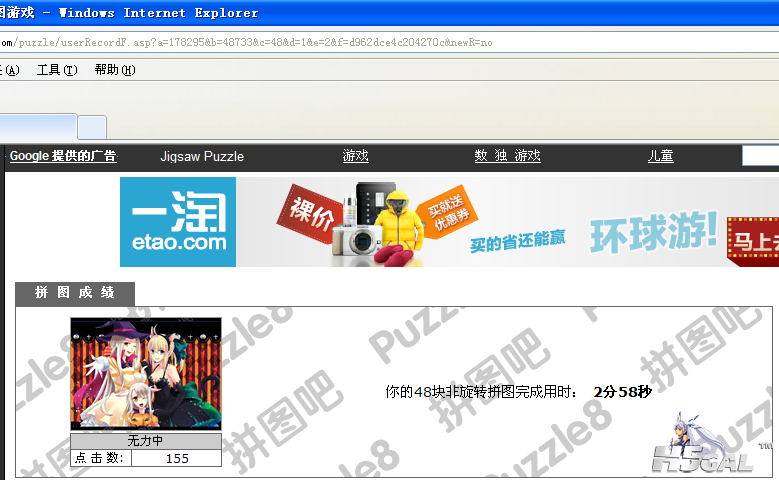Viewport: 779px width, 480px height.
Task: Open the Google 提供的广告 link
Action: 63,156
